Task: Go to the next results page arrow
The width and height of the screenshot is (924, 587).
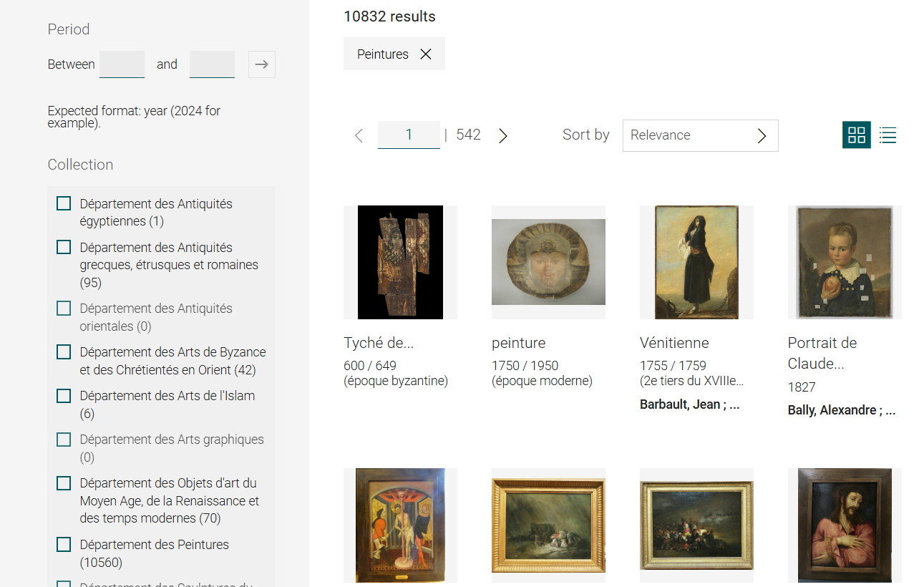Action: tap(502, 135)
